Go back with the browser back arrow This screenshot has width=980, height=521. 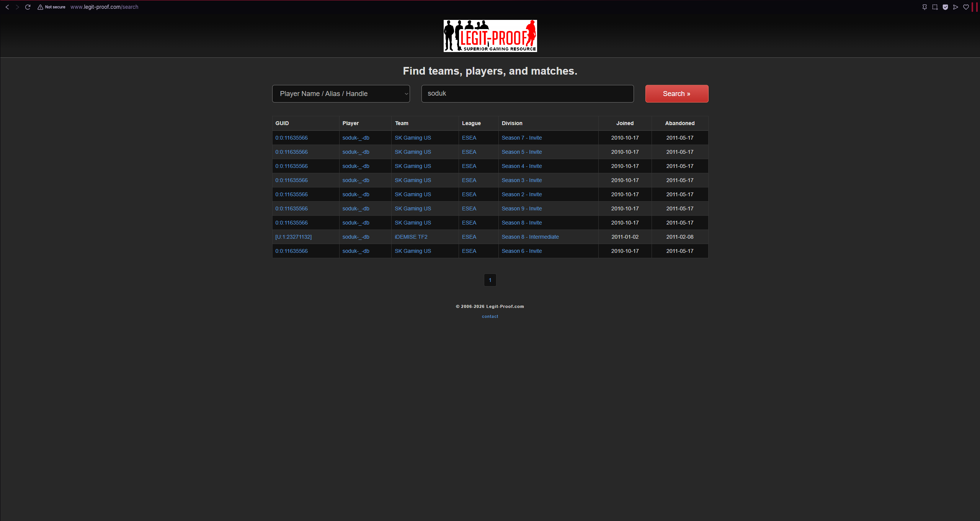[x=7, y=7]
